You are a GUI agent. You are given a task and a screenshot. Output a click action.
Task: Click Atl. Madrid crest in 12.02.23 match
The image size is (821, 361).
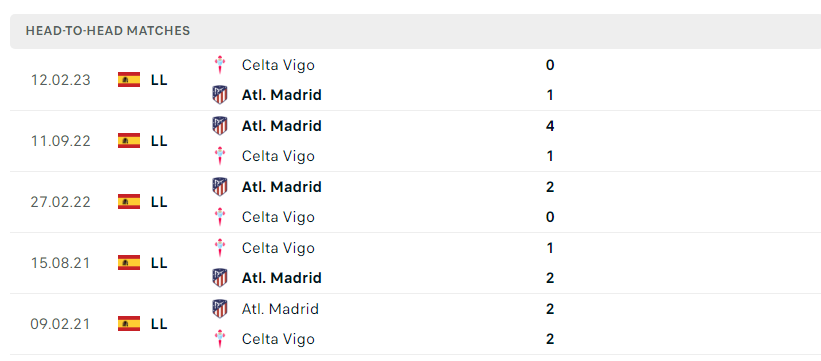click(220, 95)
